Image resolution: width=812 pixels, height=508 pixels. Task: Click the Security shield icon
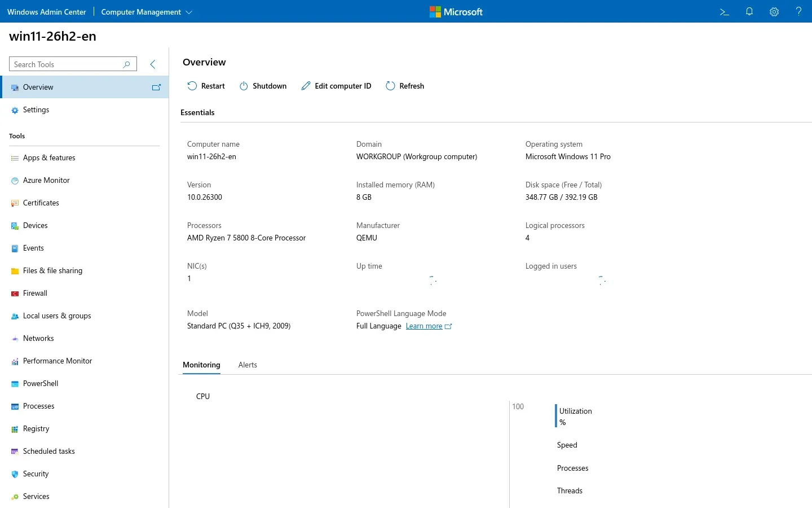pos(15,474)
